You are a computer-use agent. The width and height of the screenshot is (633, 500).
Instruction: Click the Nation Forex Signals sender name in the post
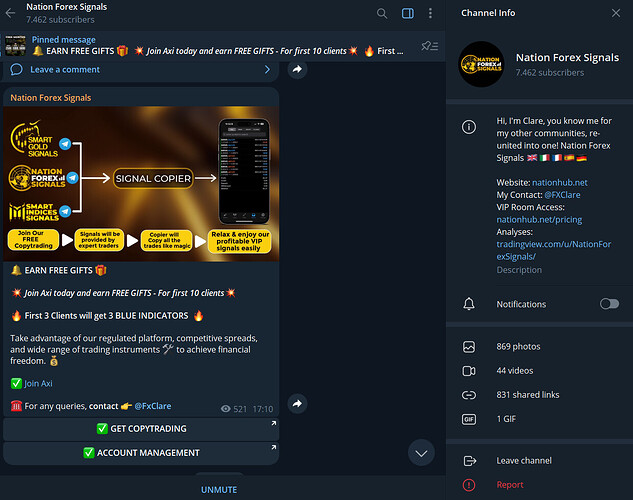[50, 98]
